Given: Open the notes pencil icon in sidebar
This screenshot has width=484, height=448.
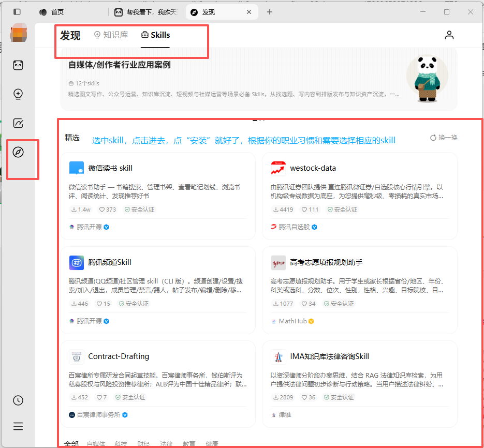Looking at the screenshot, I should coord(18,123).
